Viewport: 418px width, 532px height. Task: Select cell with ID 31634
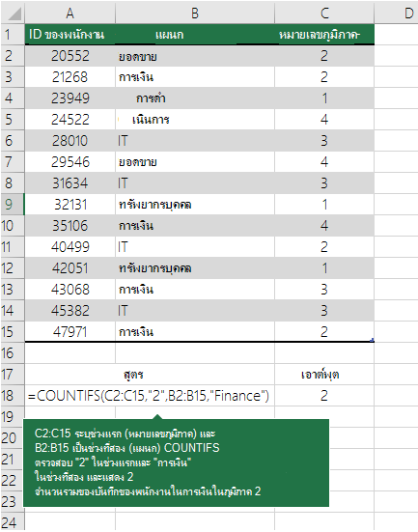click(x=70, y=183)
